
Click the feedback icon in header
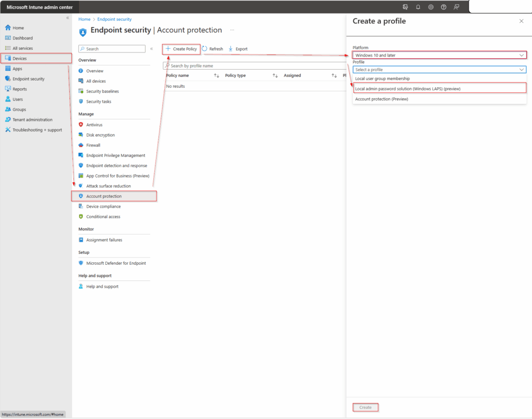[456, 7]
